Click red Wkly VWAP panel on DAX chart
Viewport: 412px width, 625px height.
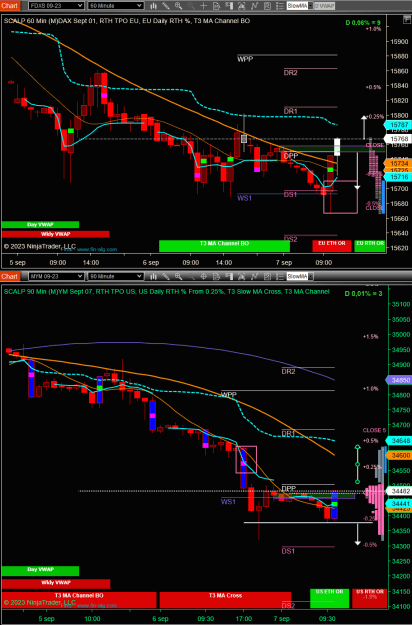(x=55, y=234)
